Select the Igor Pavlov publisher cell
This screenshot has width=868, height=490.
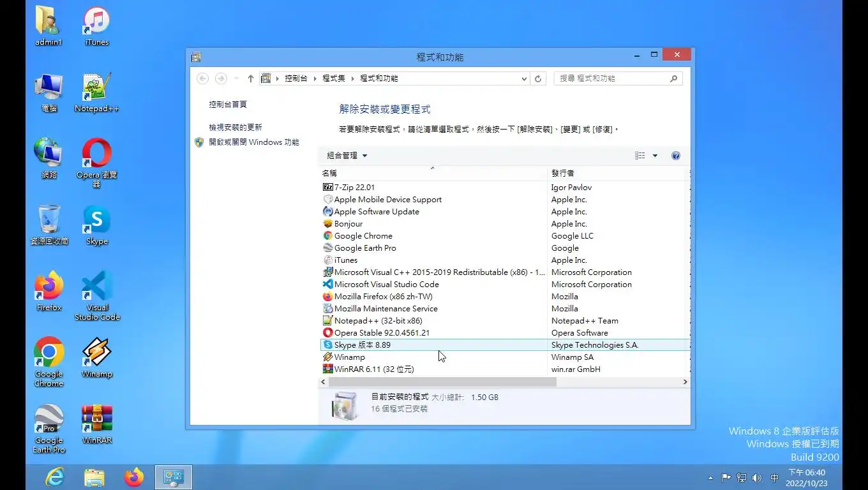pyautogui.click(x=571, y=188)
